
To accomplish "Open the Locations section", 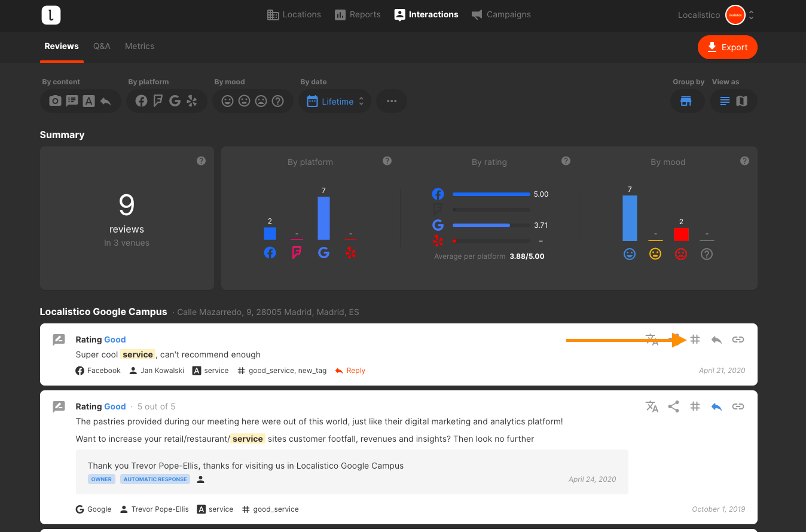I will (294, 15).
